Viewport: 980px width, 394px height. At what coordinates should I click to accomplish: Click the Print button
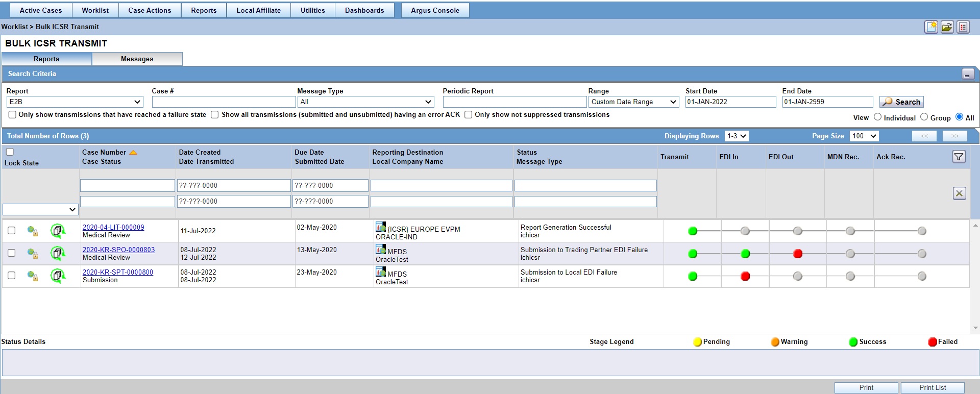[866, 388]
